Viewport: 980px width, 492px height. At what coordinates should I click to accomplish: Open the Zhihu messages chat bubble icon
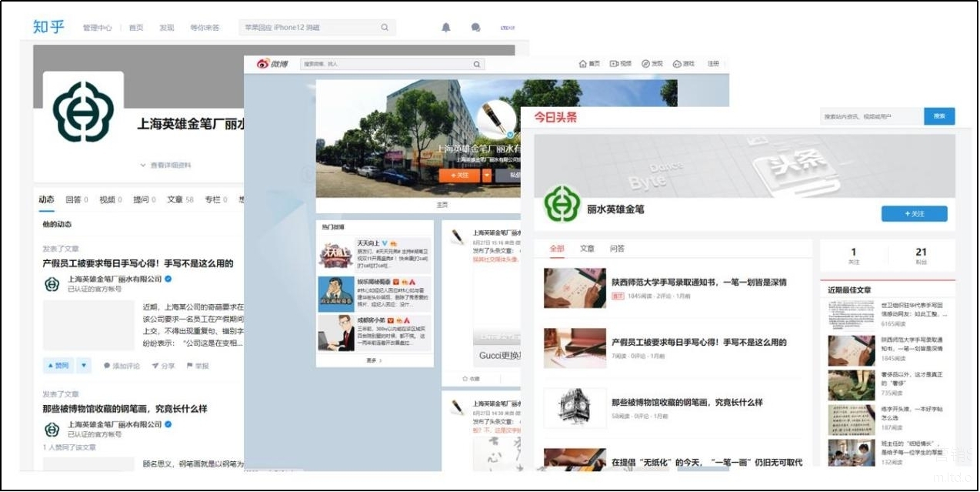(475, 28)
